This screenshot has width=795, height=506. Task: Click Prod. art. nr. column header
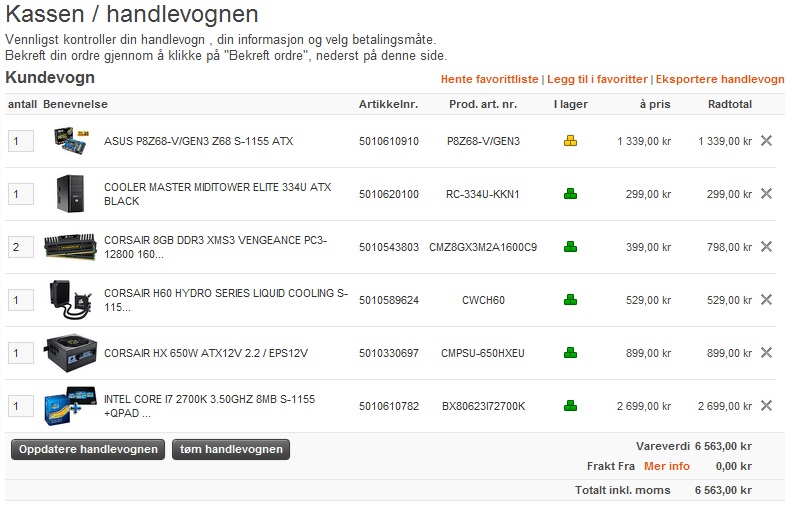coord(483,104)
